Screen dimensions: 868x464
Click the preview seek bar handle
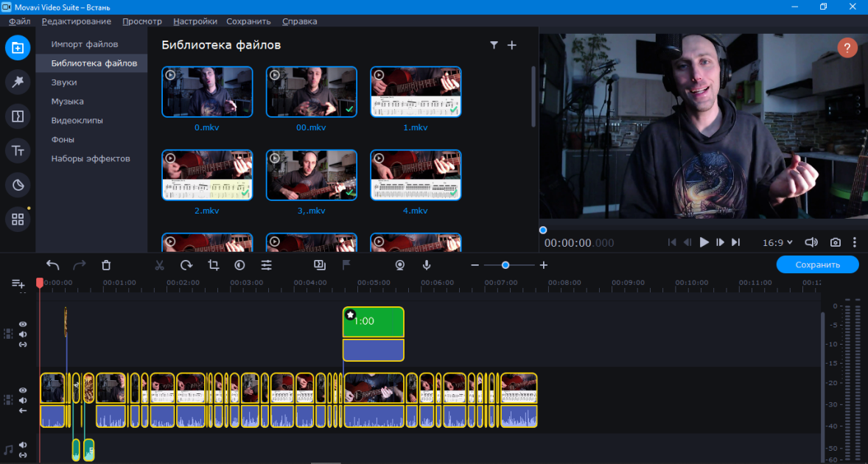[543, 230]
